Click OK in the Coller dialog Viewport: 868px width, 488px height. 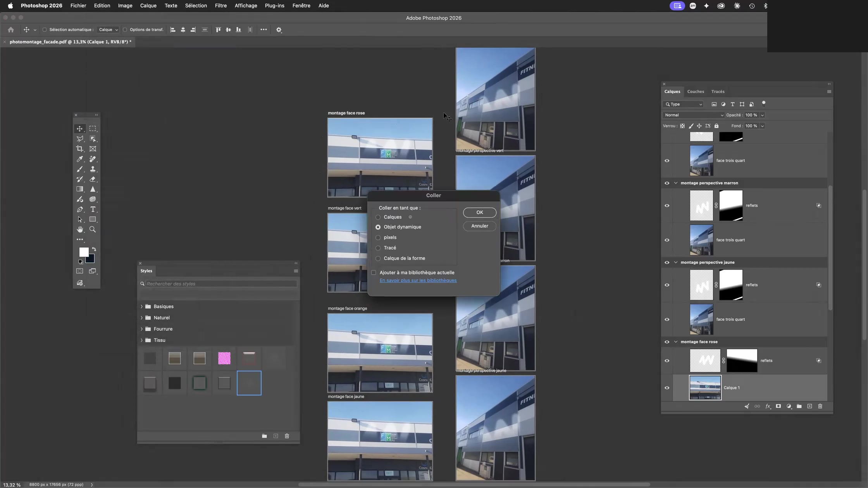[479, 212]
